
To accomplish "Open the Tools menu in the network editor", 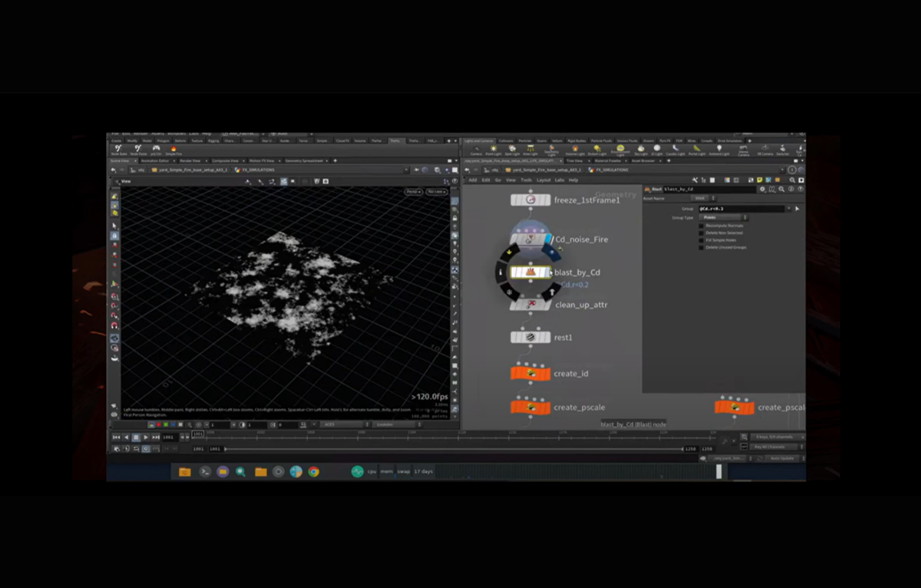I will [526, 180].
